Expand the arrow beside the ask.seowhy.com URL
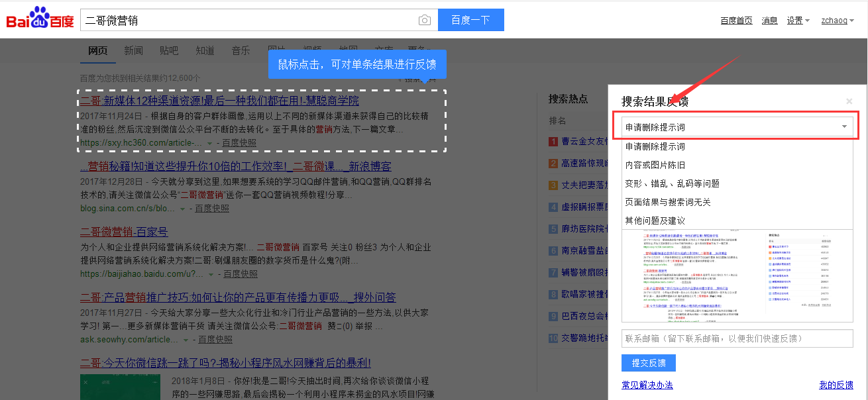This screenshot has height=400, width=868. coord(186,340)
